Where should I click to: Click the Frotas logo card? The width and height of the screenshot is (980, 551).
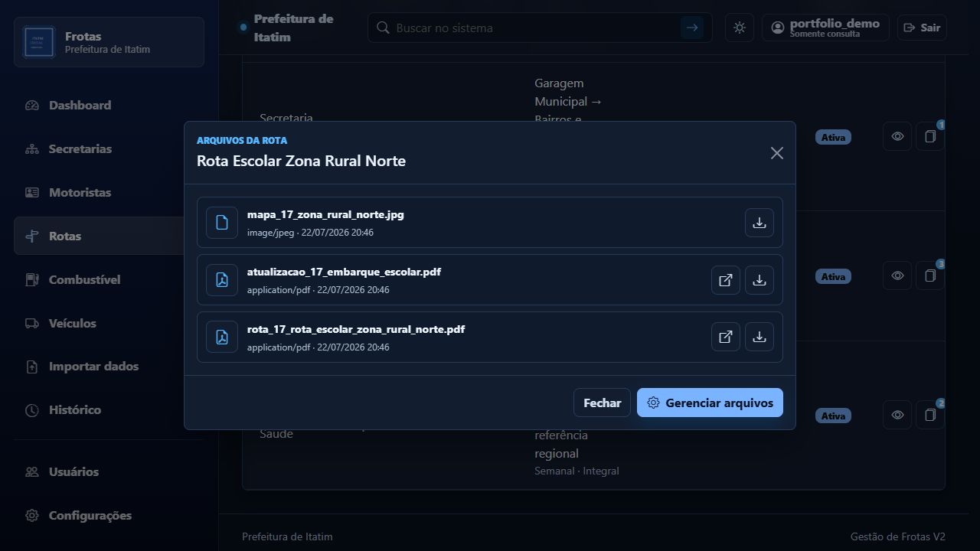109,42
